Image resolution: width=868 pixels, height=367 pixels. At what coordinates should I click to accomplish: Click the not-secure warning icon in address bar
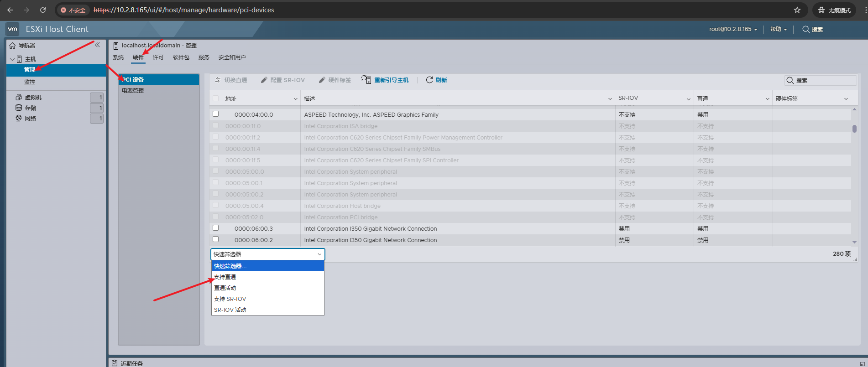63,10
